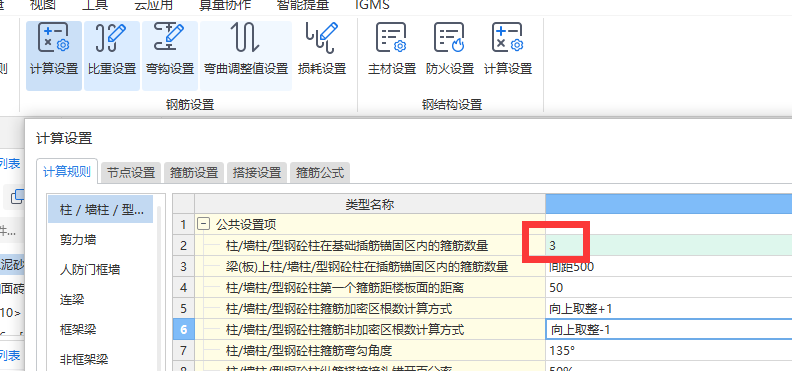Screen dimensions: 792x371
Task: Select row 柱/墙柱/型钢砼柱第一个箍筋距楼板面的距离
Action: pyautogui.click(x=370, y=288)
